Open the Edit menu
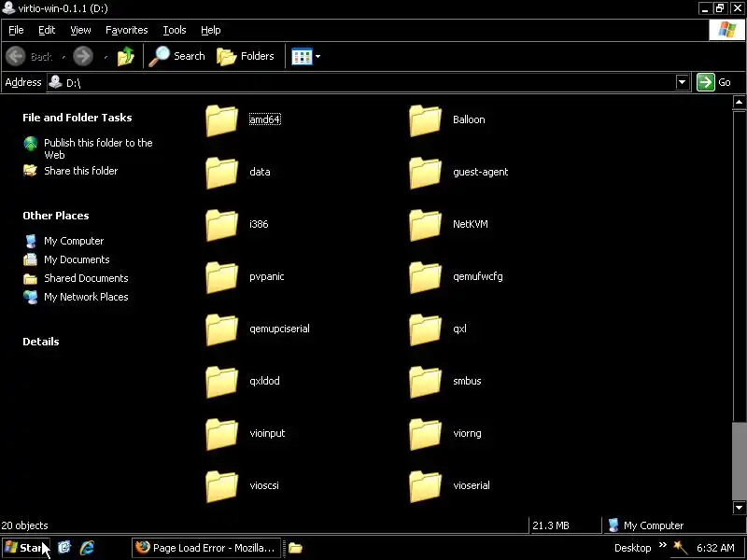 pyautogui.click(x=47, y=30)
